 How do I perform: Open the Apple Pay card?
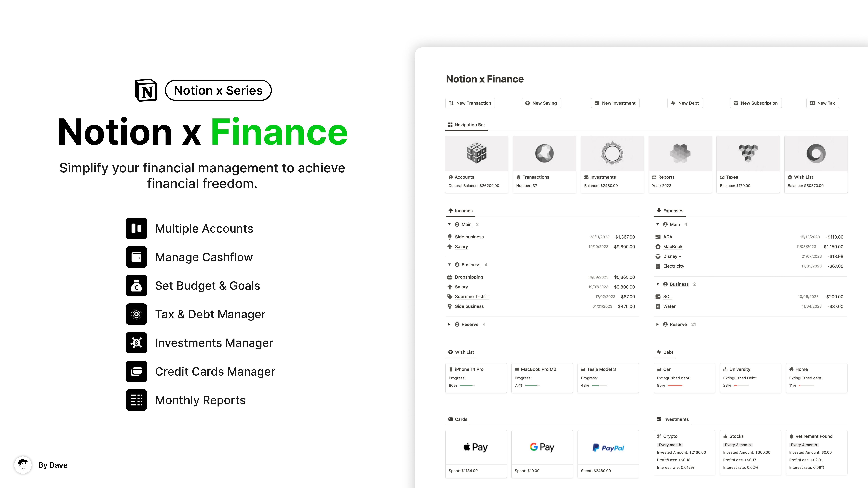(x=476, y=454)
